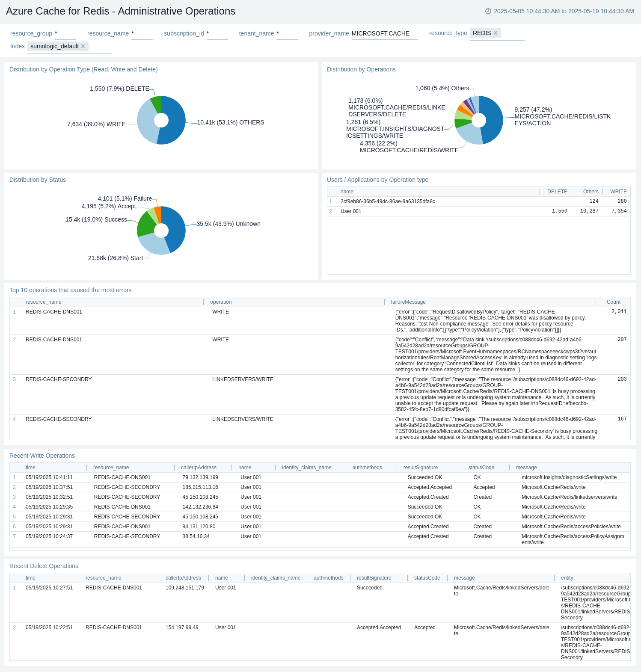Click the 1,550 DELETE count for User 001
Screen dimensions: 641x672
tap(560, 211)
